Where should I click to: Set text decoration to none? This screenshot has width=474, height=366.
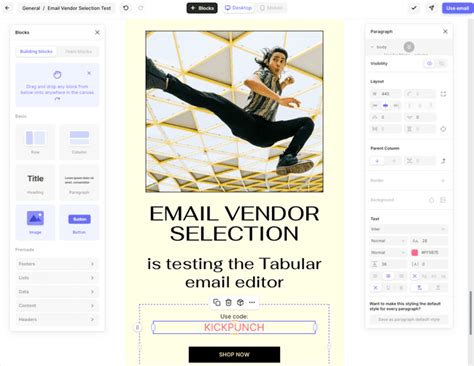pos(375,288)
